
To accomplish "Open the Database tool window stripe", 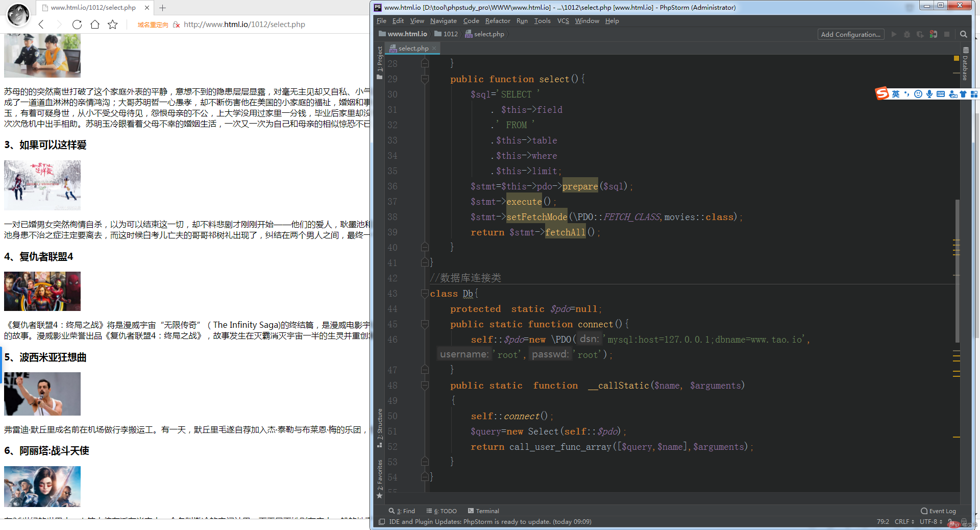I will click(x=965, y=64).
